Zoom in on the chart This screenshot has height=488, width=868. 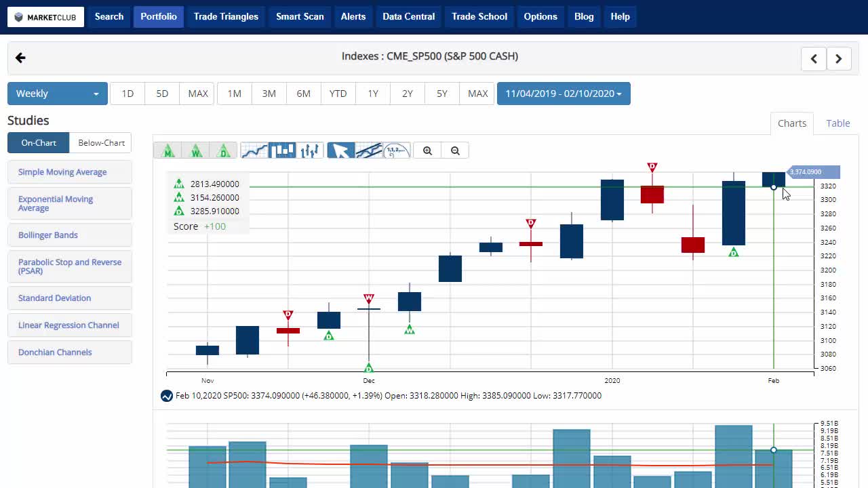(x=427, y=150)
